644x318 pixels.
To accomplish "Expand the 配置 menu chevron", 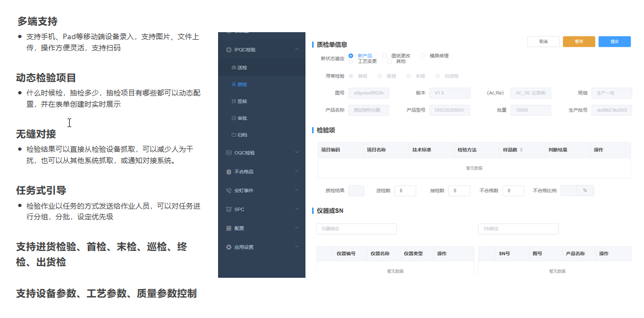I will [x=297, y=228].
